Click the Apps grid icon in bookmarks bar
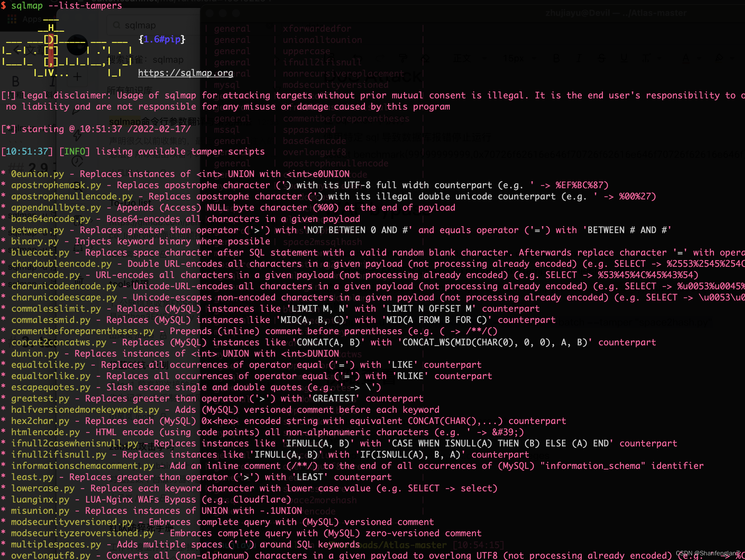Viewport: 745px width, 560px height. pyautogui.click(x=12, y=19)
